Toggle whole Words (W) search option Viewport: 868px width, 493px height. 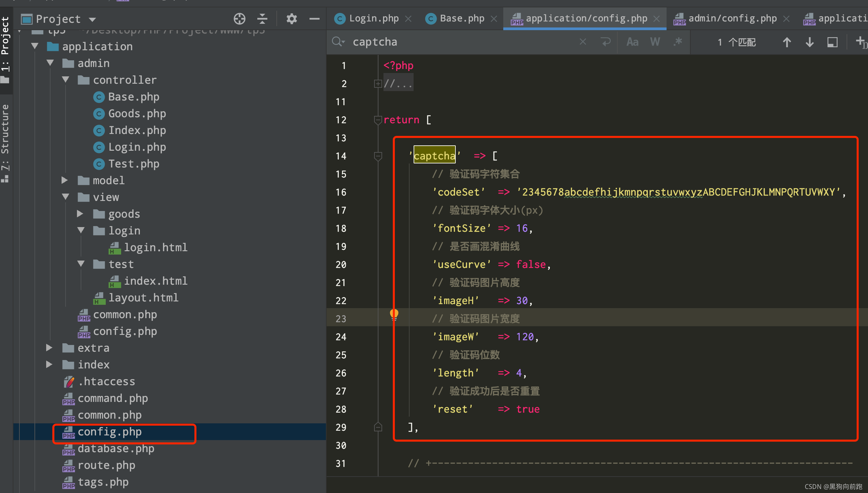click(x=655, y=42)
